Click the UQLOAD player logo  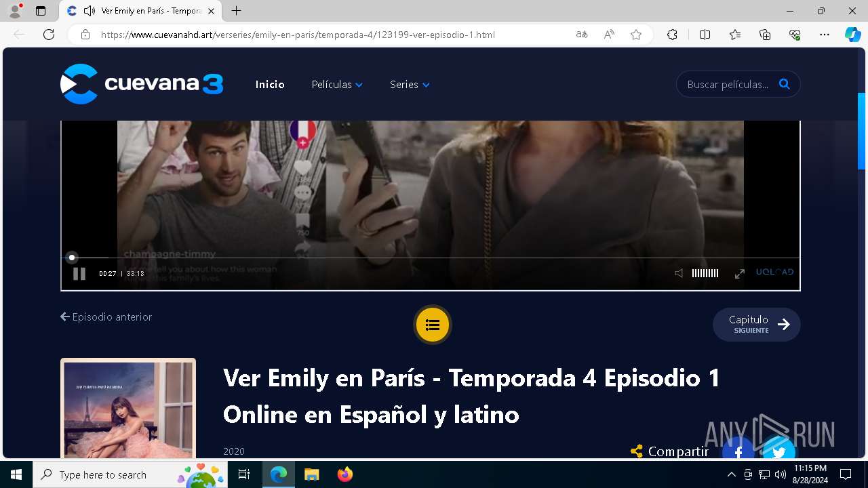tap(775, 272)
